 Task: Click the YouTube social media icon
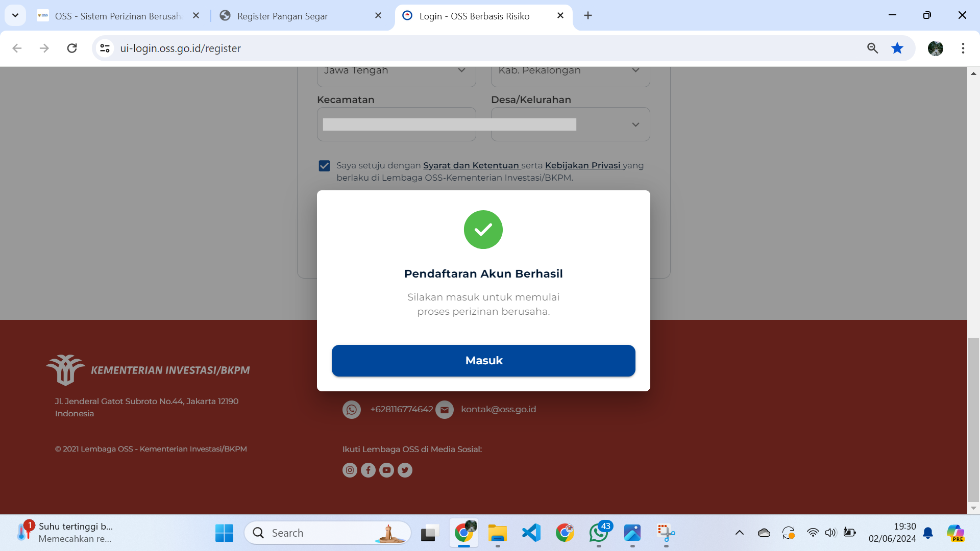tap(386, 469)
